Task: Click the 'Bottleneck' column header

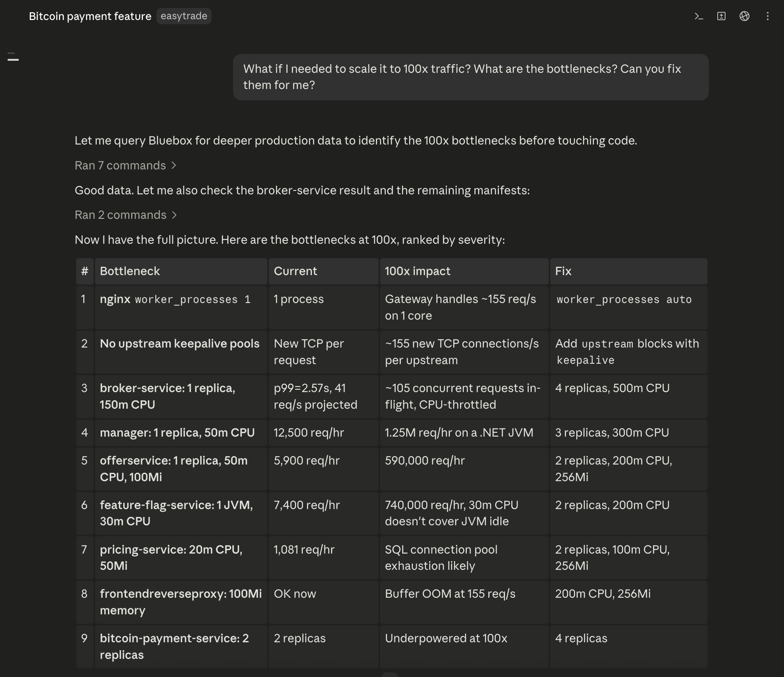Action: click(181, 271)
